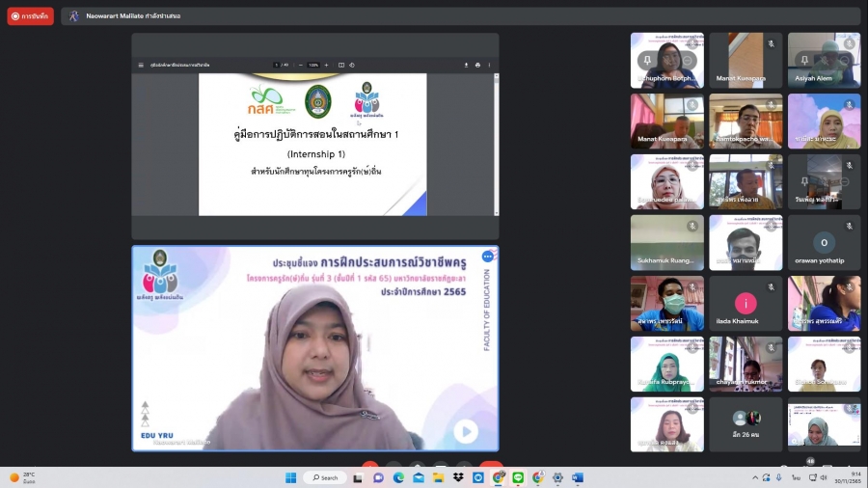Open the tile showing 26 more participants
Image resolution: width=868 pixels, height=488 pixels.
pyautogui.click(x=746, y=424)
